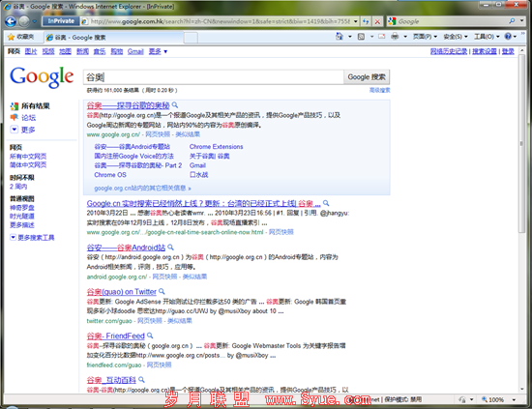Image resolution: width=532 pixels, height=409 pixels.
Task: Click the Google logo
Action: 42,77
